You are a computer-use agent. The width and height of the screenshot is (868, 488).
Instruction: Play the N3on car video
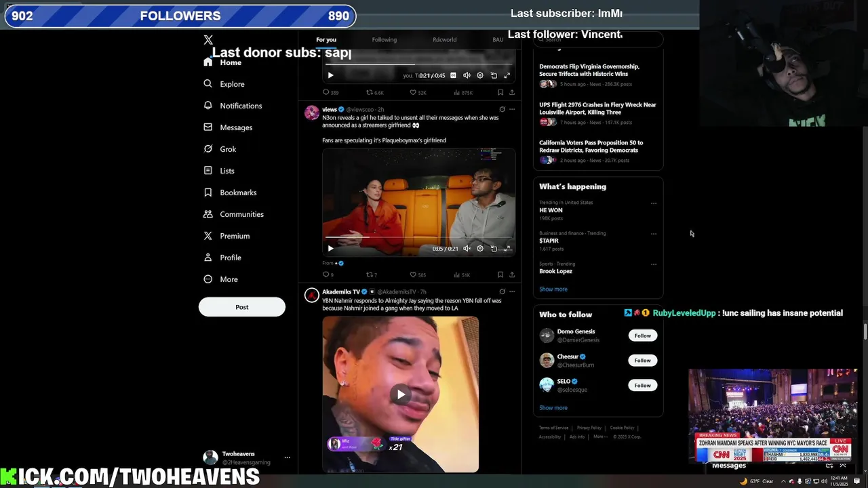[330, 249]
